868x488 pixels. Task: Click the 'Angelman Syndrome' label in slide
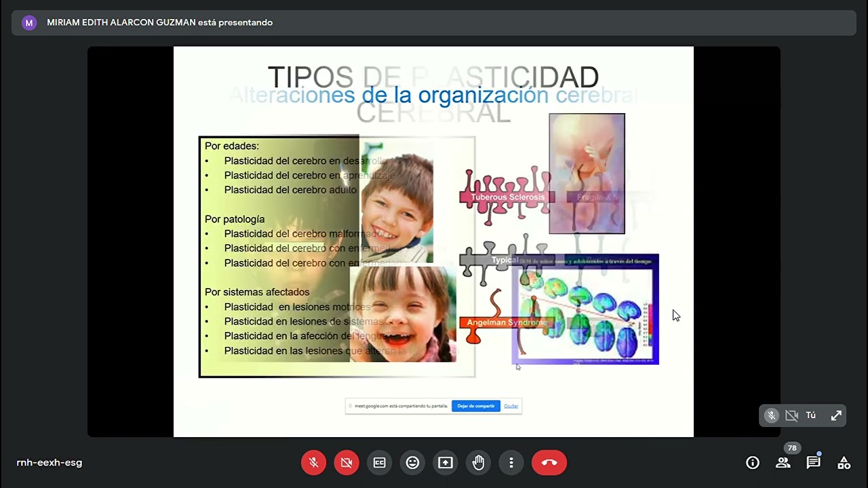pos(507,323)
